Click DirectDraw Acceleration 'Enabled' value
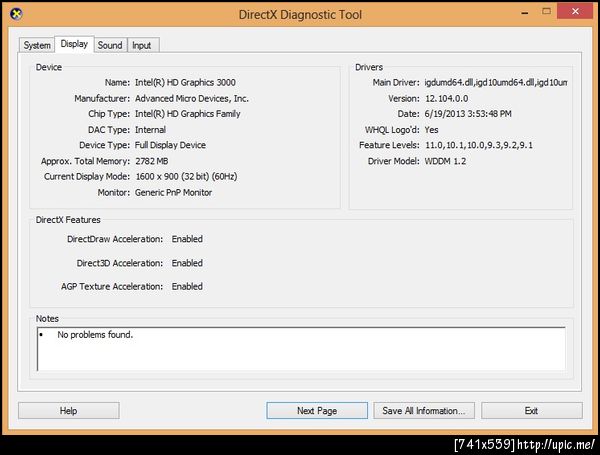This screenshot has width=600, height=455. click(187, 239)
